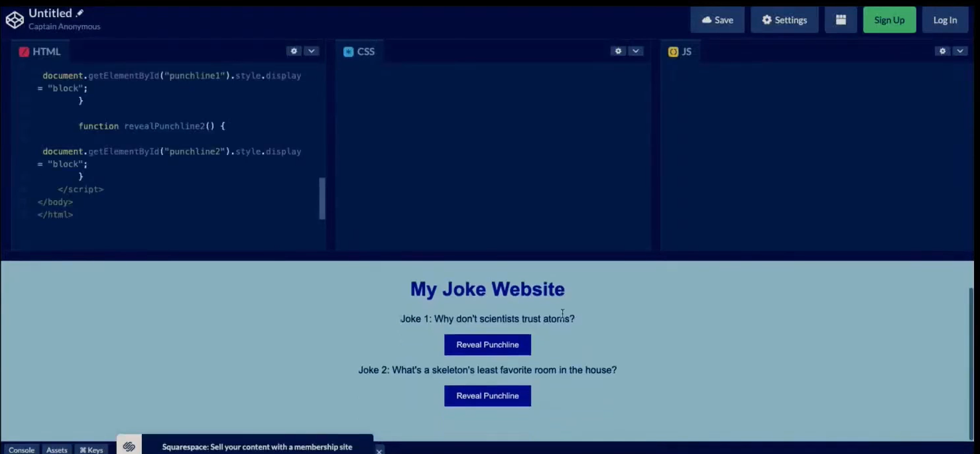This screenshot has height=454, width=980.
Task: Show the Keys shortcuts panel
Action: (92, 449)
